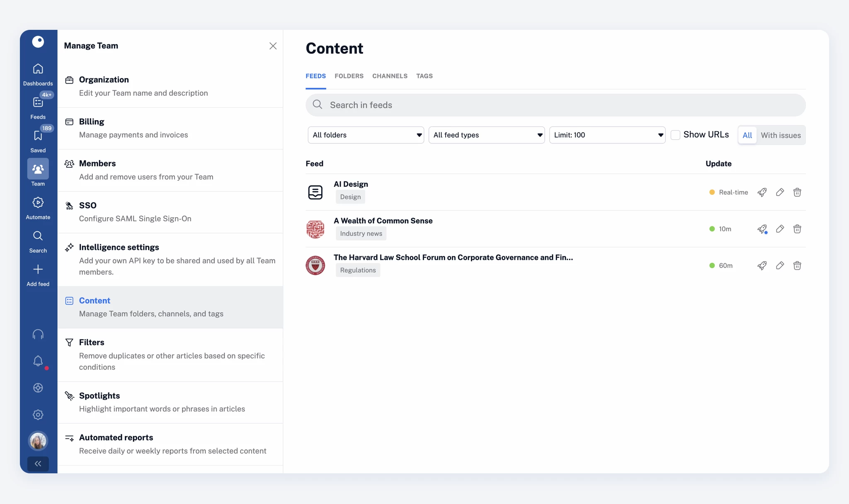Viewport: 849px width, 504px height.
Task: Click the notifications bell icon
Action: click(x=38, y=361)
